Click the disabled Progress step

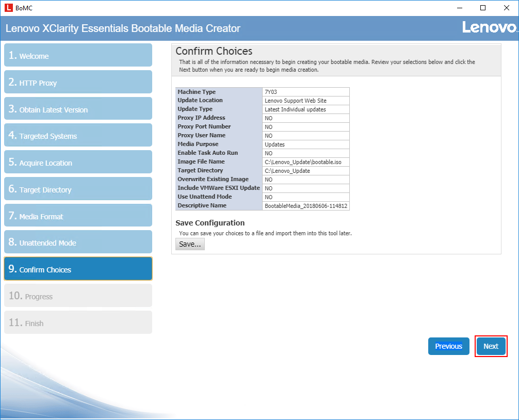pos(78,296)
